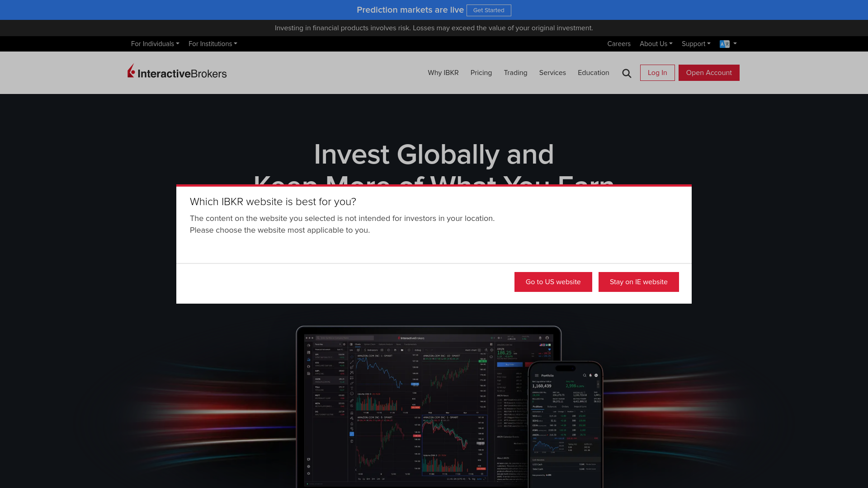The image size is (868, 488).
Task: Open the Pricing menu
Action: point(481,73)
